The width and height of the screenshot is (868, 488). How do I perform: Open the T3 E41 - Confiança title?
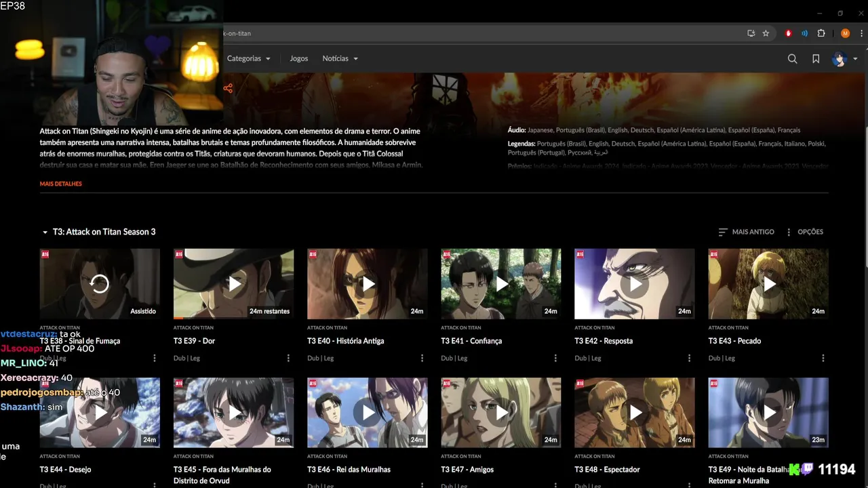pyautogui.click(x=471, y=341)
